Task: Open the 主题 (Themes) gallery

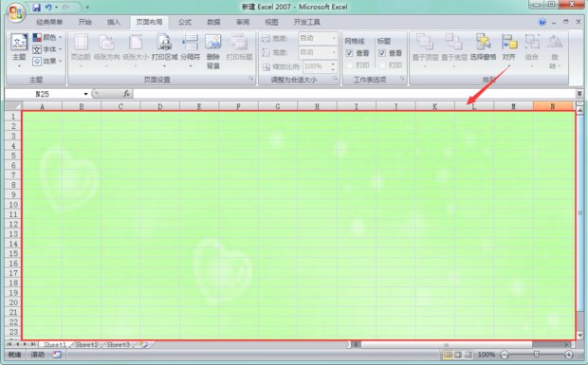Action: pos(19,50)
